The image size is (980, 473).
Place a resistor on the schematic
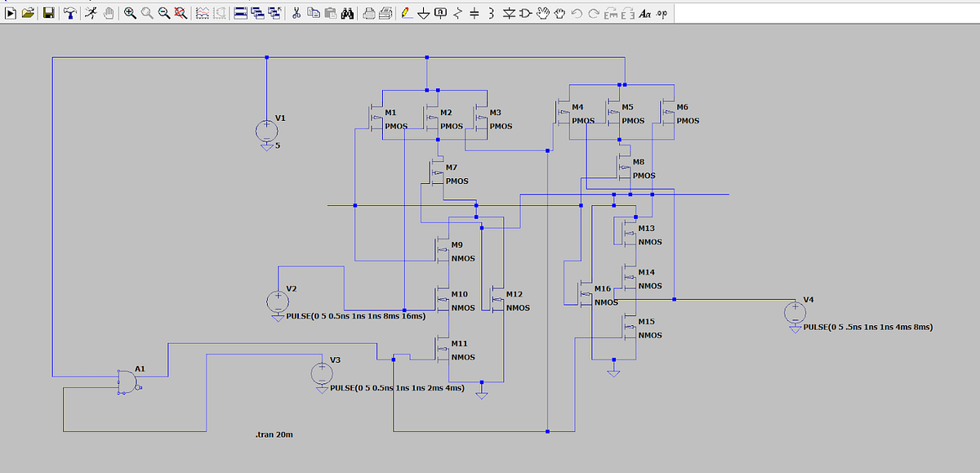(457, 11)
